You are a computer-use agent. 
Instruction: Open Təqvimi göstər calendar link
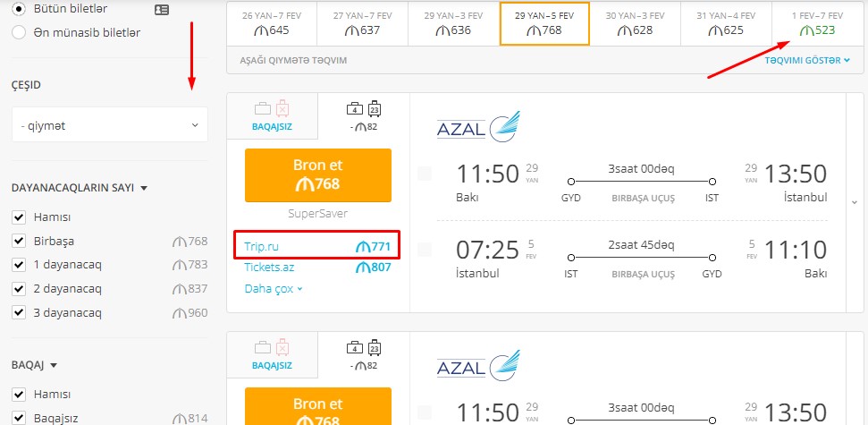[807, 61]
